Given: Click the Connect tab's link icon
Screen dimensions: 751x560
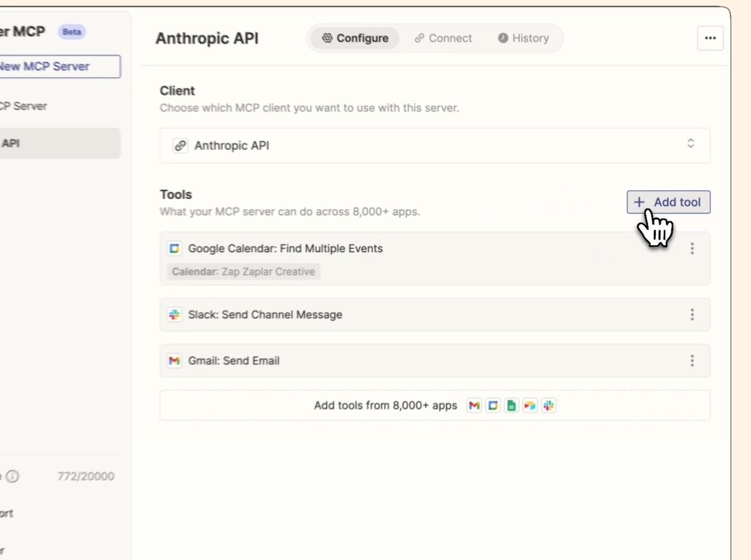Looking at the screenshot, I should point(419,38).
